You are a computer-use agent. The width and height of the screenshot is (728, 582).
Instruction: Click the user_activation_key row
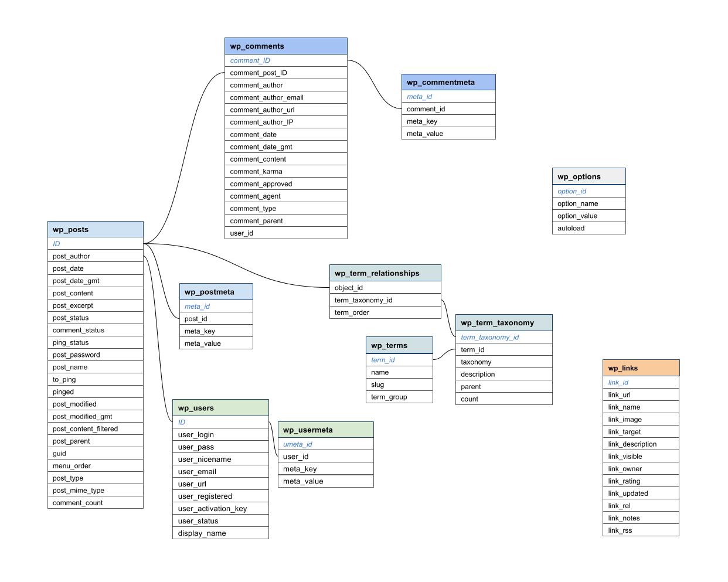[220, 508]
